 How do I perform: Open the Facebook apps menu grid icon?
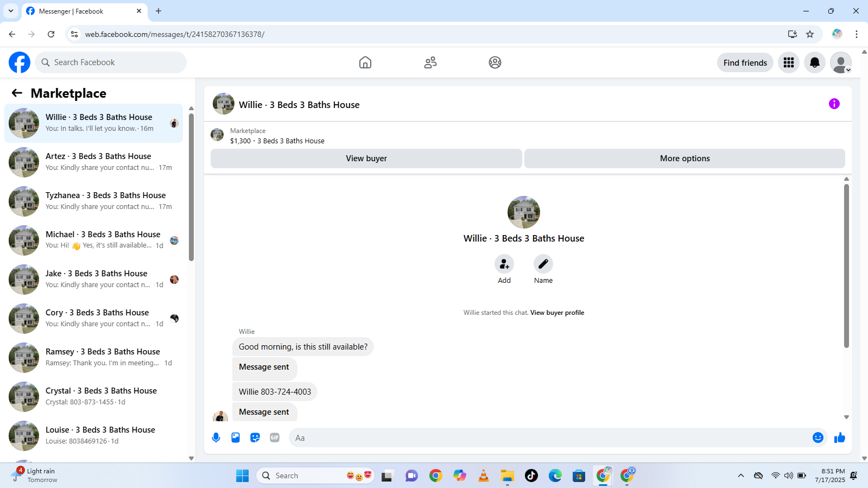tap(789, 62)
